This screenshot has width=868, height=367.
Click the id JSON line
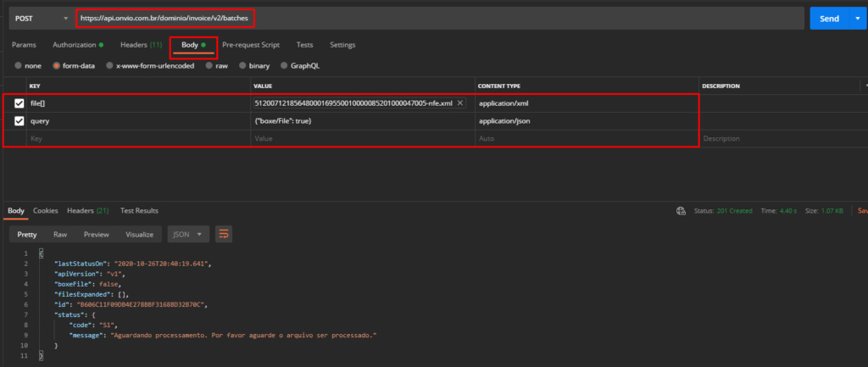131,305
